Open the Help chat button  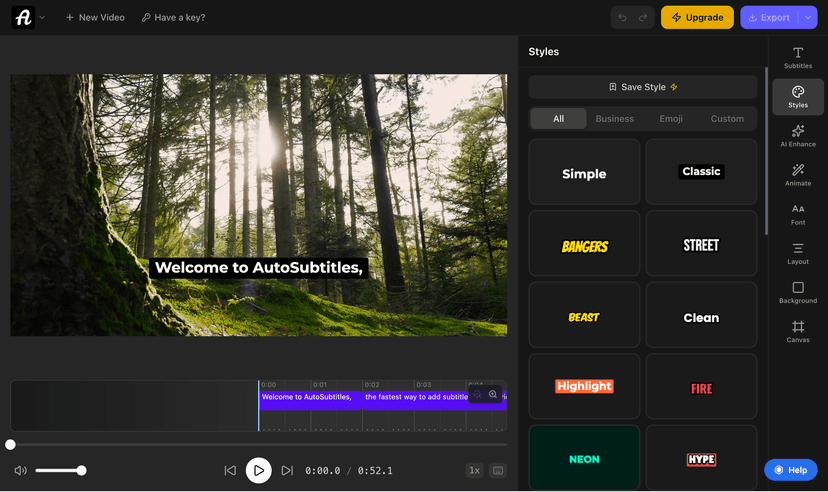pos(791,470)
